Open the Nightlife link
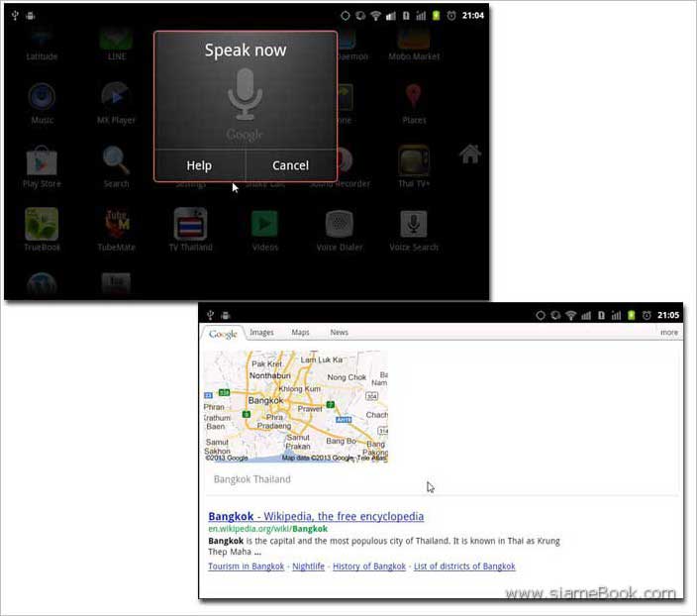Screen dimensions: 697x616 308,566
